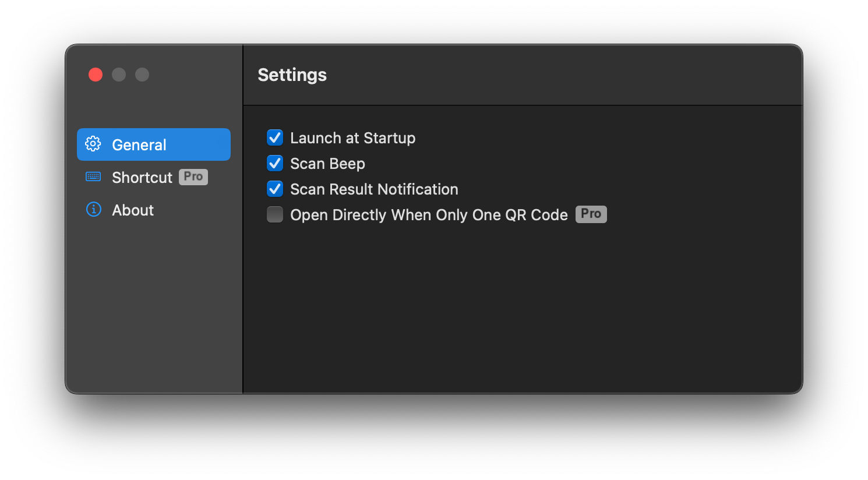Click the Scan Result Notification label

374,189
